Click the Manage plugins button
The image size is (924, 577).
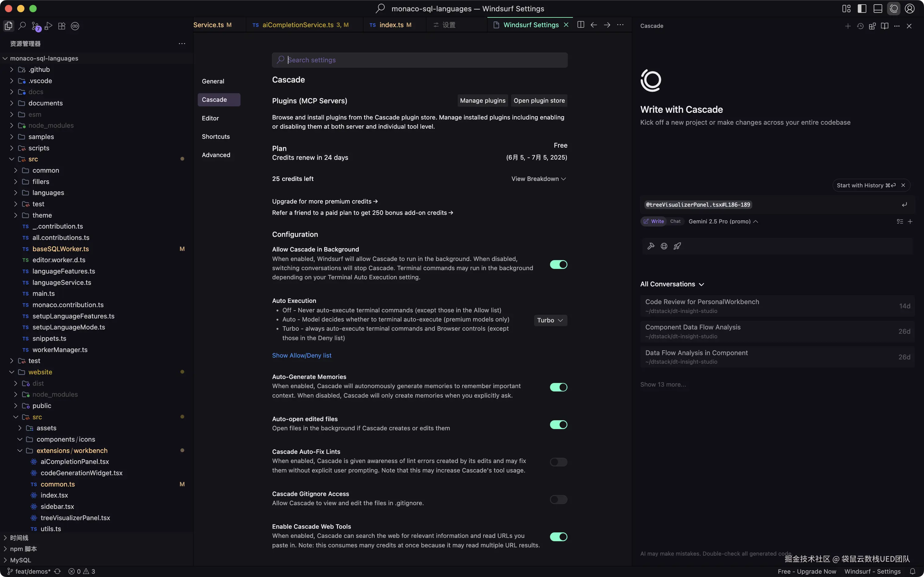(x=482, y=100)
